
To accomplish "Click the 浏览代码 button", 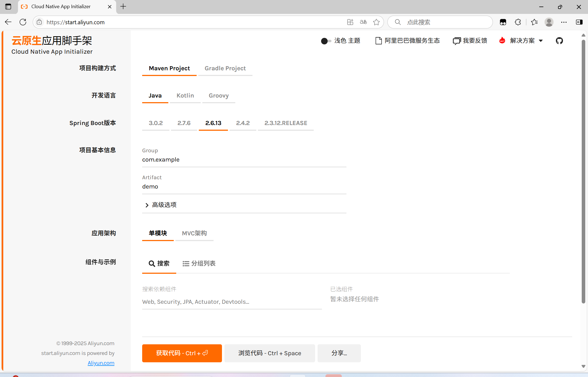I will tap(270, 353).
